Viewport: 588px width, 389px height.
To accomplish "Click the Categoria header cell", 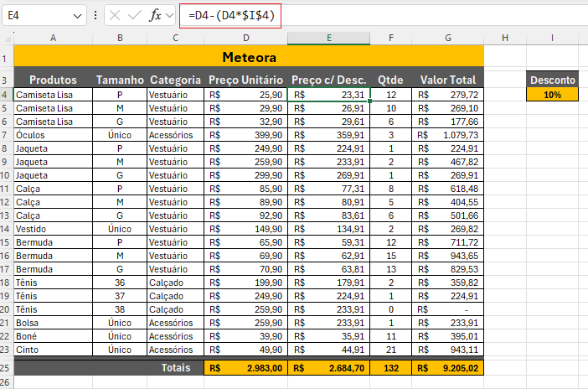I will point(175,80).
